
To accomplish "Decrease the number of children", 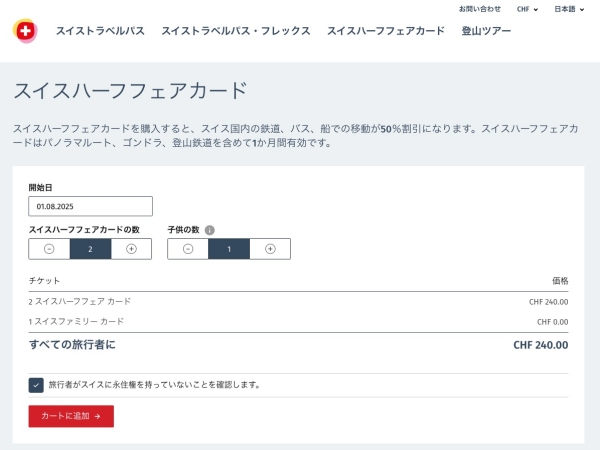I will coord(188,249).
